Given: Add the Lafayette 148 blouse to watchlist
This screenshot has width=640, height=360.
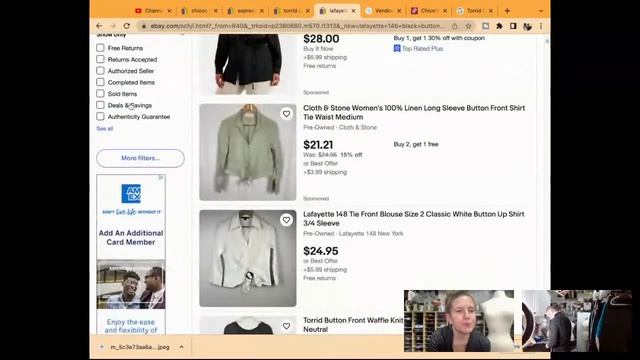Looking at the screenshot, I should point(287,220).
